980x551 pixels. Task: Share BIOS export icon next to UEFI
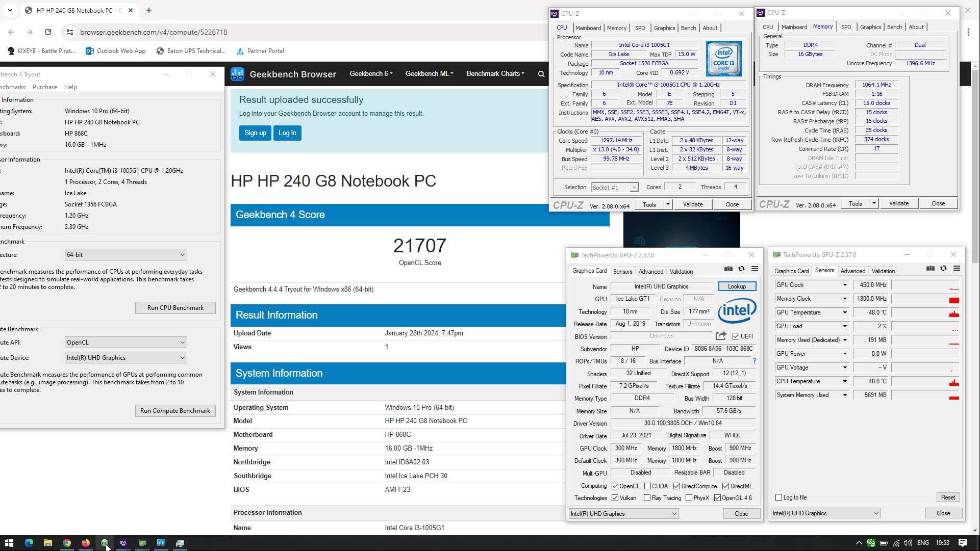721,336
